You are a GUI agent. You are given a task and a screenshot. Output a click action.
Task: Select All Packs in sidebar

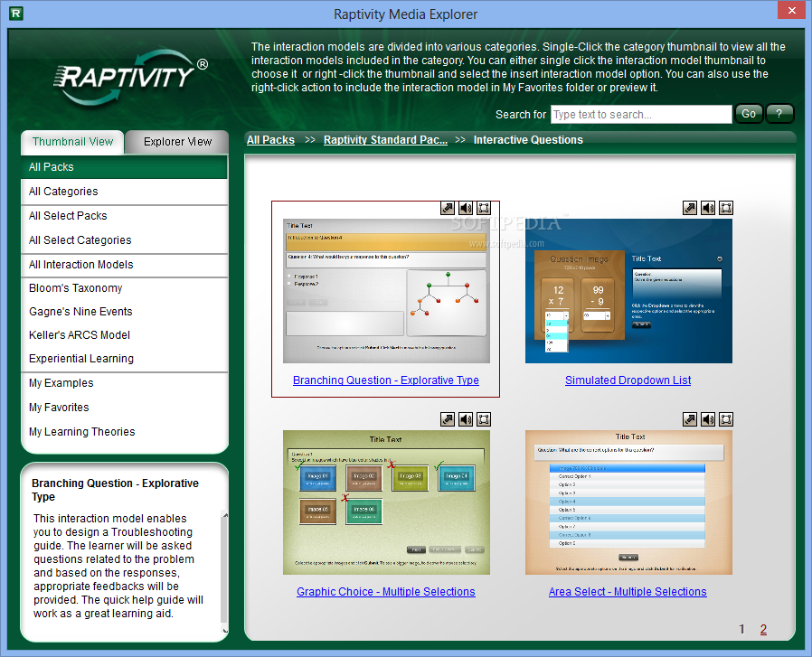[124, 167]
